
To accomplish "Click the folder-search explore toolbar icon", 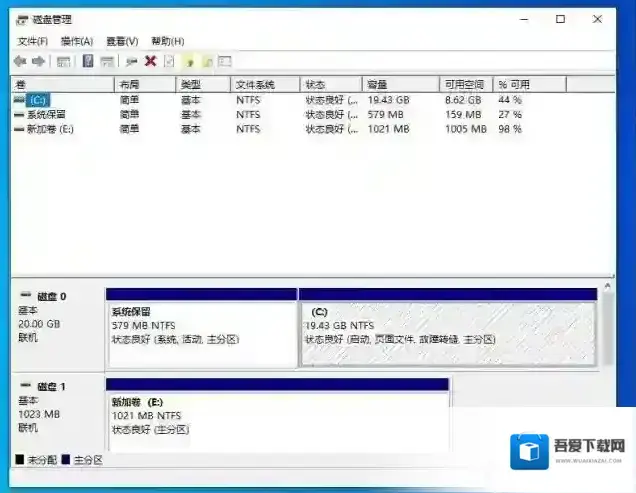I will click(x=208, y=62).
